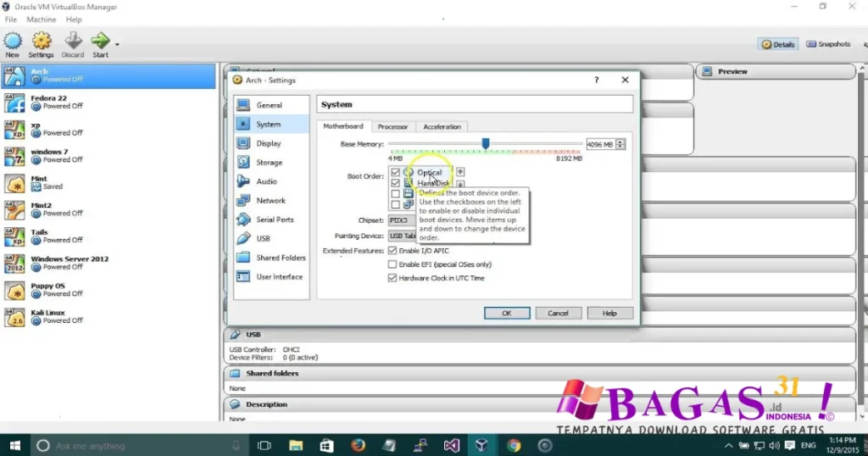The image size is (868, 456).
Task: Click the Base Memory spinner arrows
Action: point(620,144)
